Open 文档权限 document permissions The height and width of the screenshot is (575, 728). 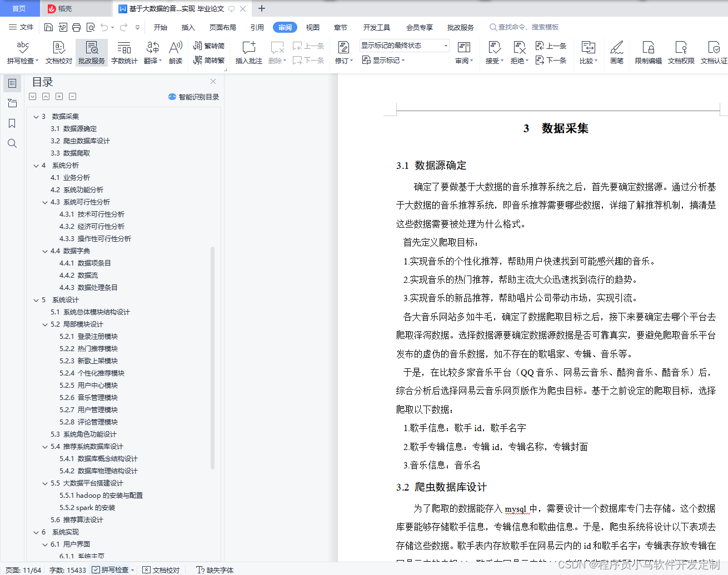point(681,53)
